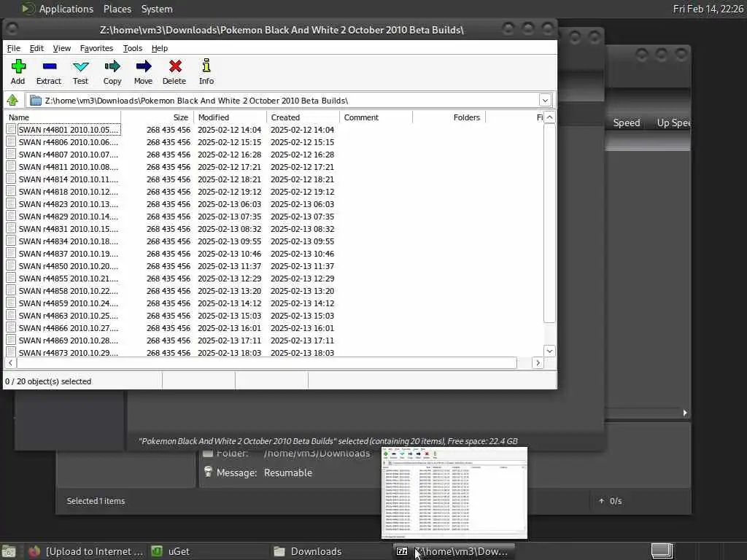The image size is (747, 560).
Task: Select file SWAN r44834 2010.10.18
Action: [68, 241]
